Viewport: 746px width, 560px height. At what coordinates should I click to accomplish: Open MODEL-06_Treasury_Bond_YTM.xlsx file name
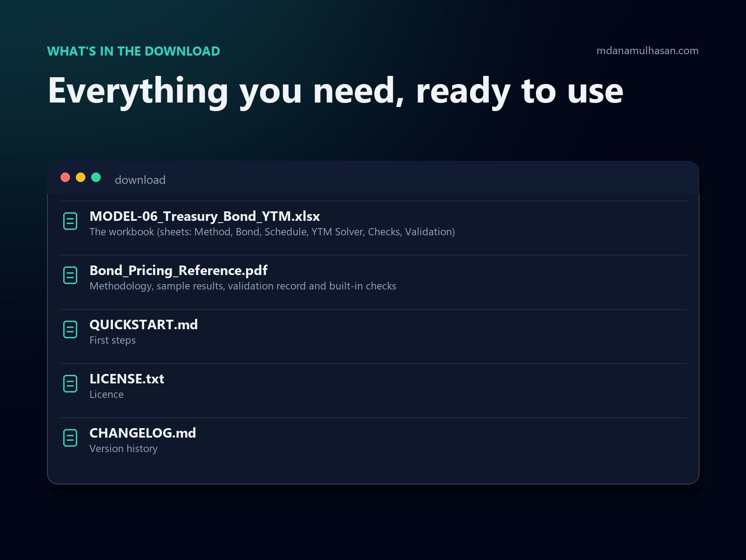[205, 216]
